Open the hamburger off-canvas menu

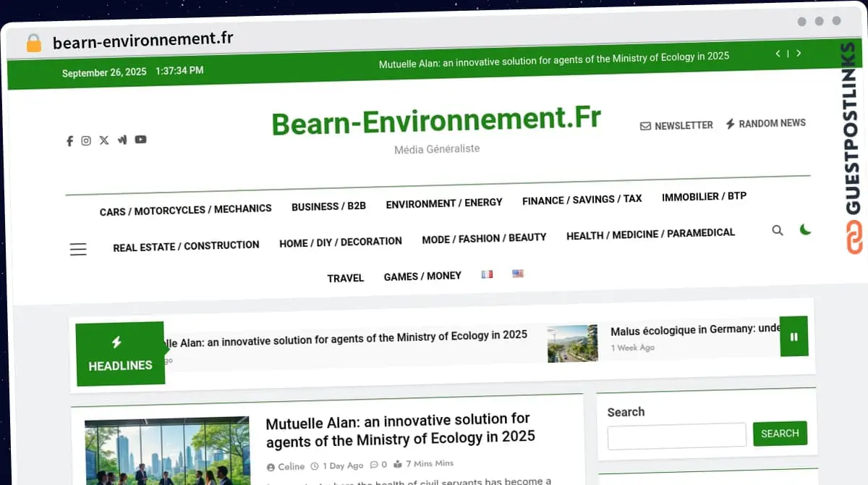pyautogui.click(x=78, y=249)
